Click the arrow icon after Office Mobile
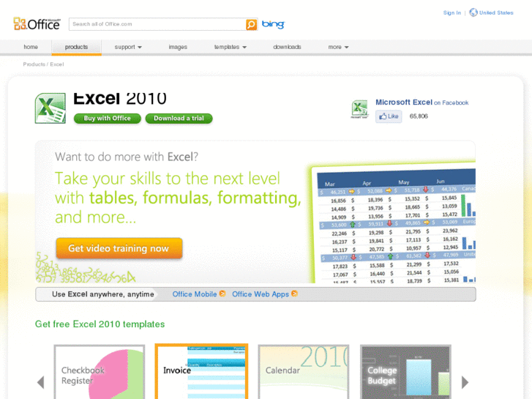Image resolution: width=532 pixels, height=399 pixels. [x=222, y=294]
